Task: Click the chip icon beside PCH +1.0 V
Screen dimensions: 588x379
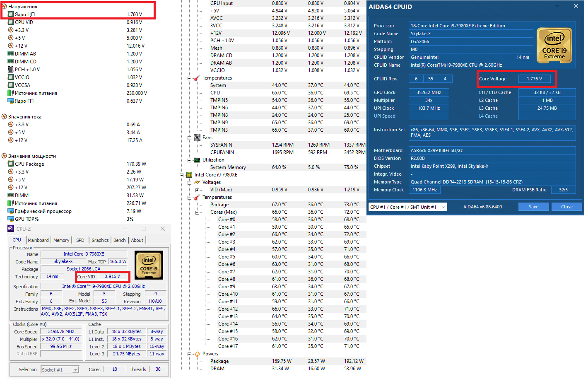Action: (x=11, y=69)
